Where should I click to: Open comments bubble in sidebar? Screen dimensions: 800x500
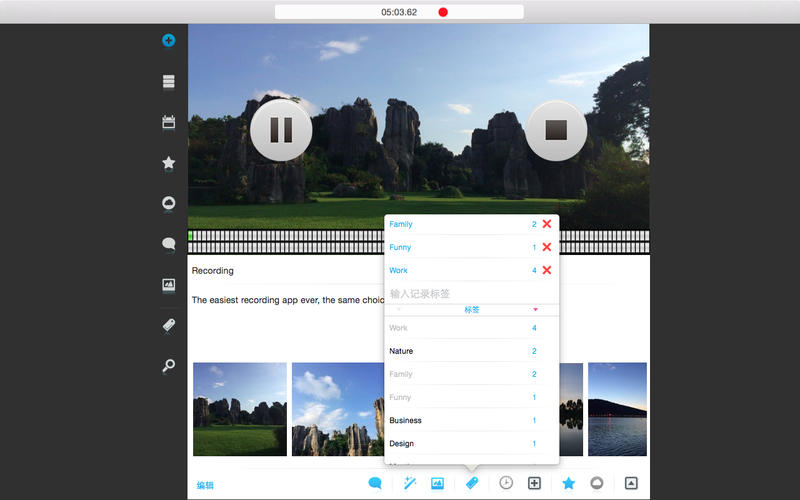[168, 243]
